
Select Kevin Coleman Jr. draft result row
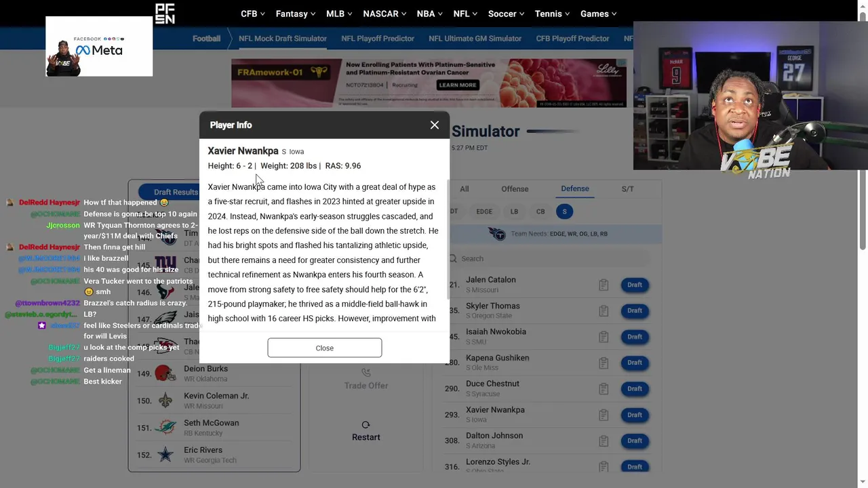[x=214, y=401]
